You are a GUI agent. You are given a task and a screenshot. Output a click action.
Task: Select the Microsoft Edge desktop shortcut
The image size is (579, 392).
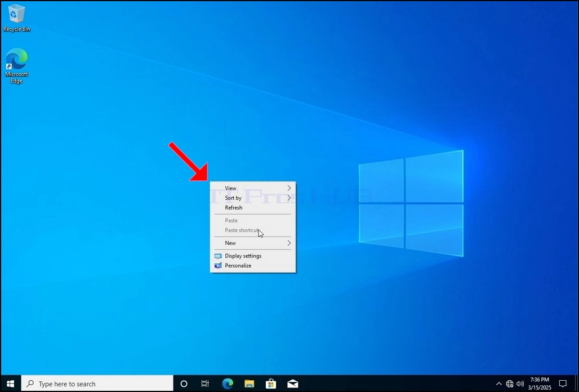point(16,66)
